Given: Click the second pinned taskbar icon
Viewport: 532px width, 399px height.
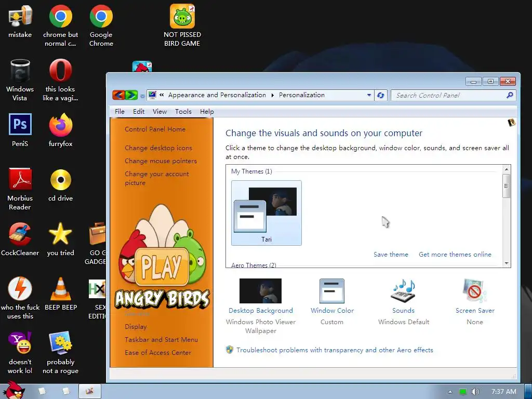Looking at the screenshot, I should pos(66,391).
